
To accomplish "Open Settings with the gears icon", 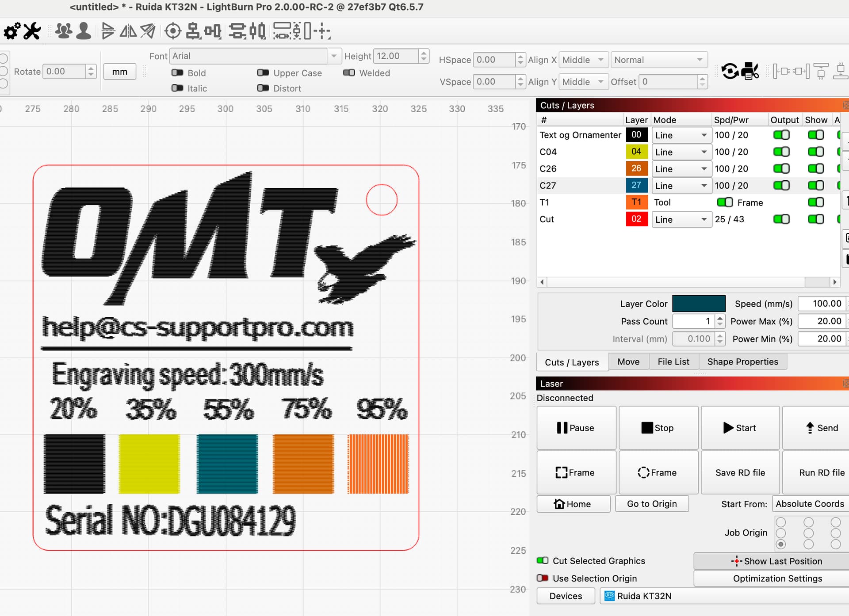I will pos(12,31).
